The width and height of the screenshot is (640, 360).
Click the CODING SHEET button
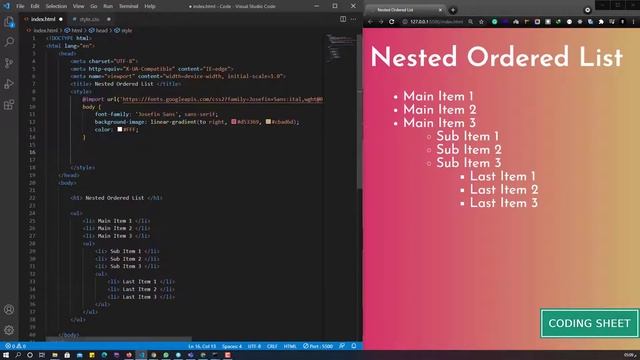589,323
